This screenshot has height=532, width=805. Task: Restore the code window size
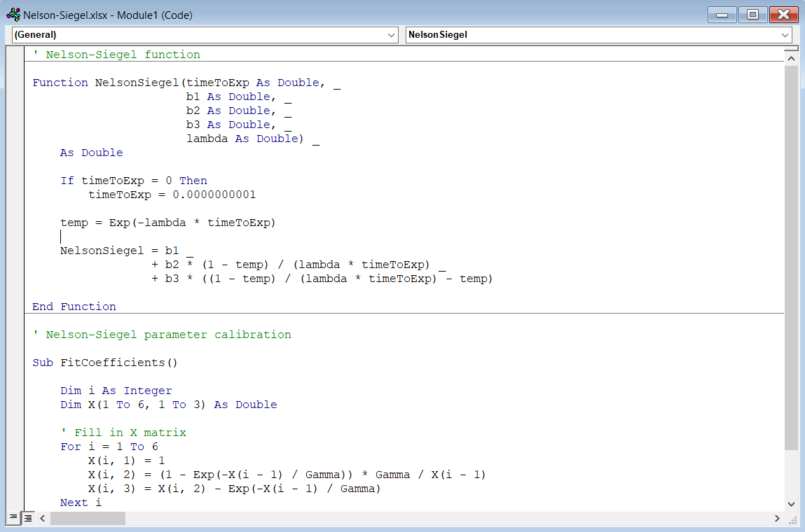point(753,14)
